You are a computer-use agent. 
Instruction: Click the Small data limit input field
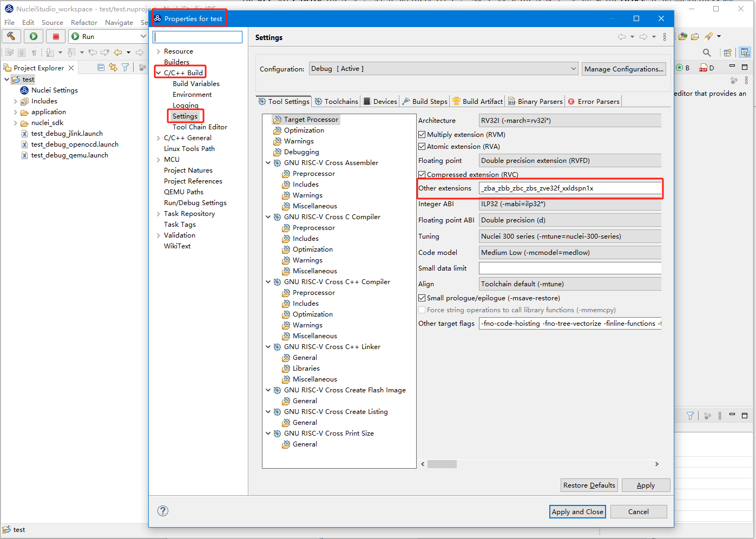[570, 268]
